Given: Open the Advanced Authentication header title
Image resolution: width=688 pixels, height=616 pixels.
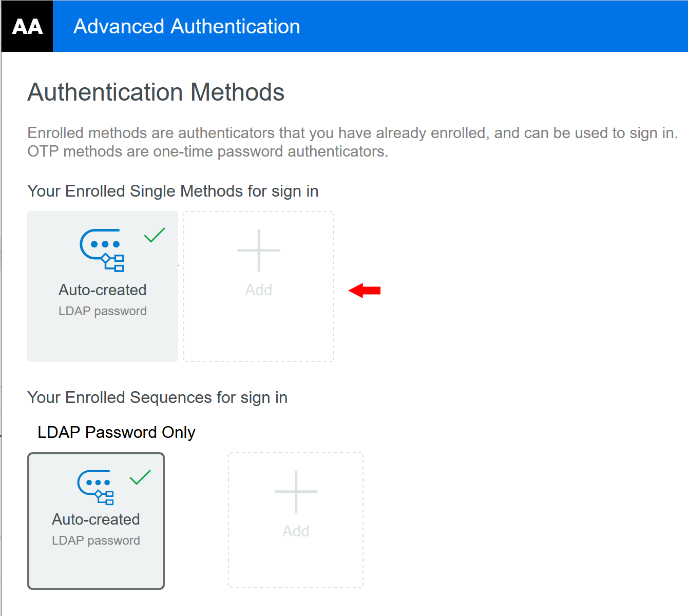Looking at the screenshot, I should tap(187, 26).
